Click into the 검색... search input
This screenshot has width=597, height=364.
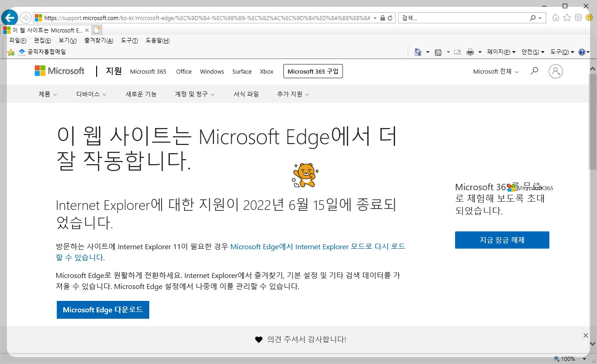[463, 18]
